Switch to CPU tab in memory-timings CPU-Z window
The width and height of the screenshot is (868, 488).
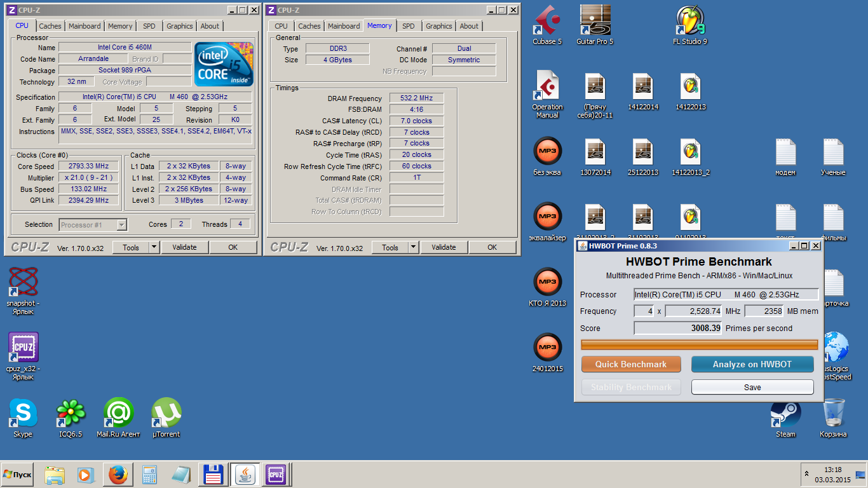tap(281, 26)
